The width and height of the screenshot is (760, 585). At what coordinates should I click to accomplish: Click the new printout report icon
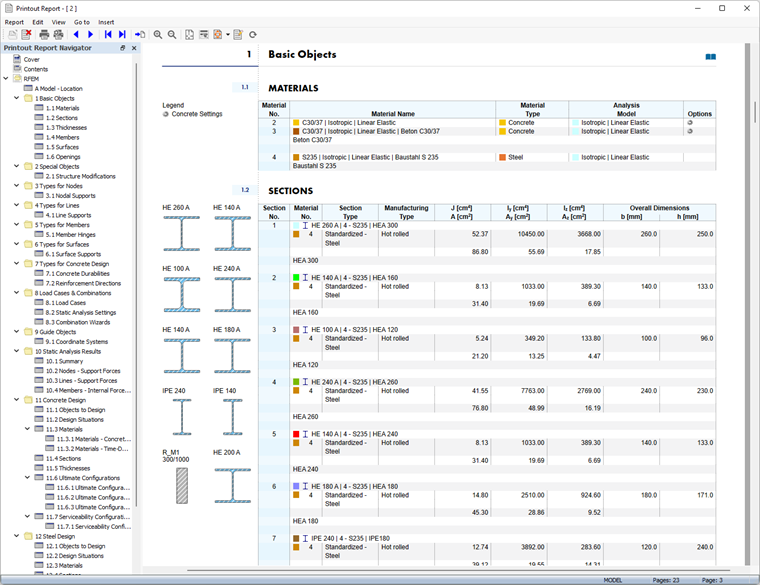tap(13, 34)
